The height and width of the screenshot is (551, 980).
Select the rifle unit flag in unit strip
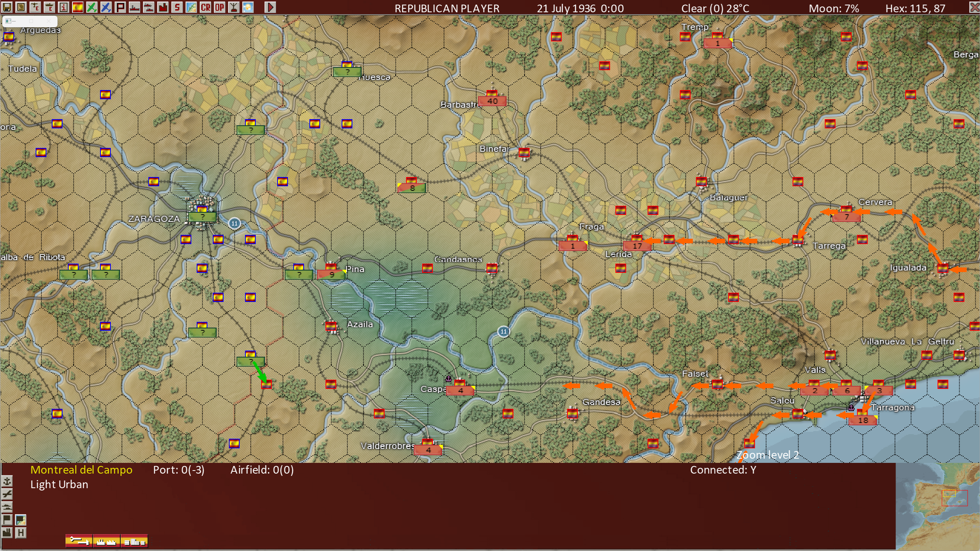point(79,541)
